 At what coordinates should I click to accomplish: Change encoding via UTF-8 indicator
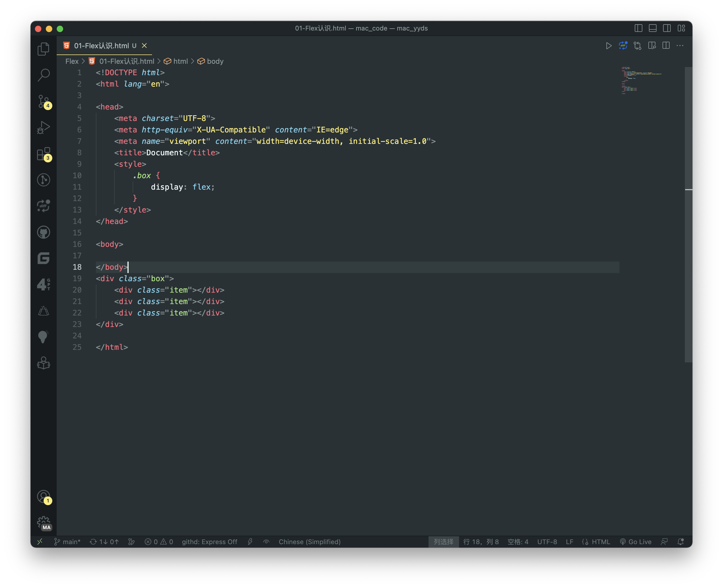pos(547,542)
